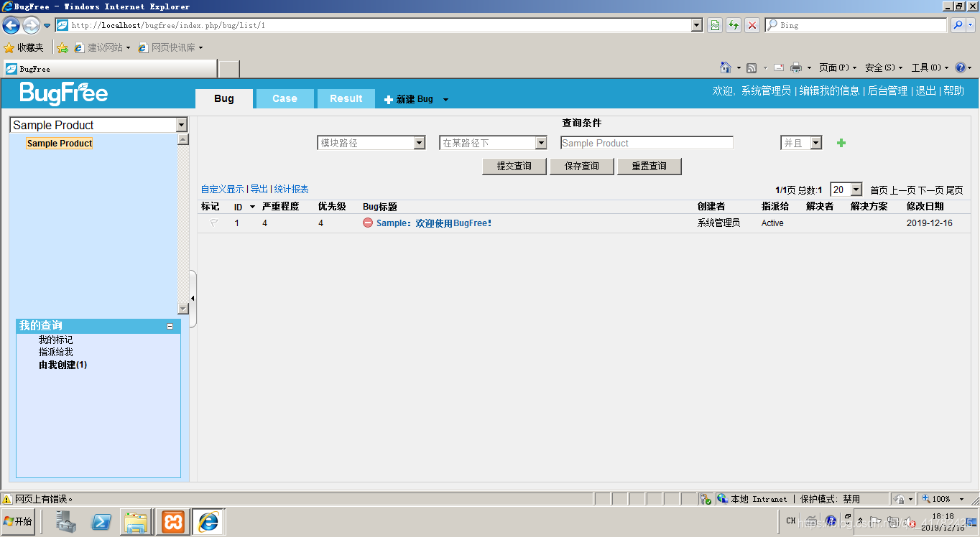Click the 我的标记 query

[x=55, y=340]
